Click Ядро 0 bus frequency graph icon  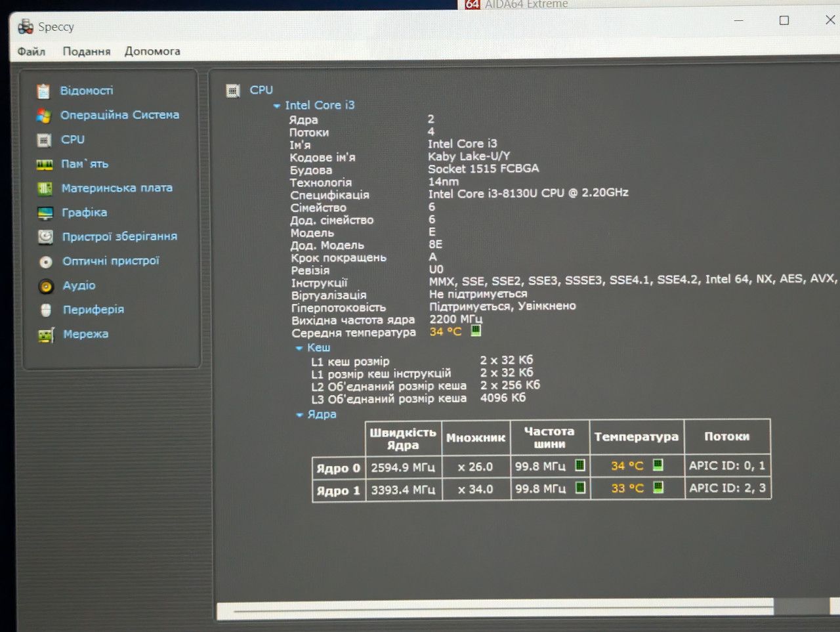click(580, 465)
